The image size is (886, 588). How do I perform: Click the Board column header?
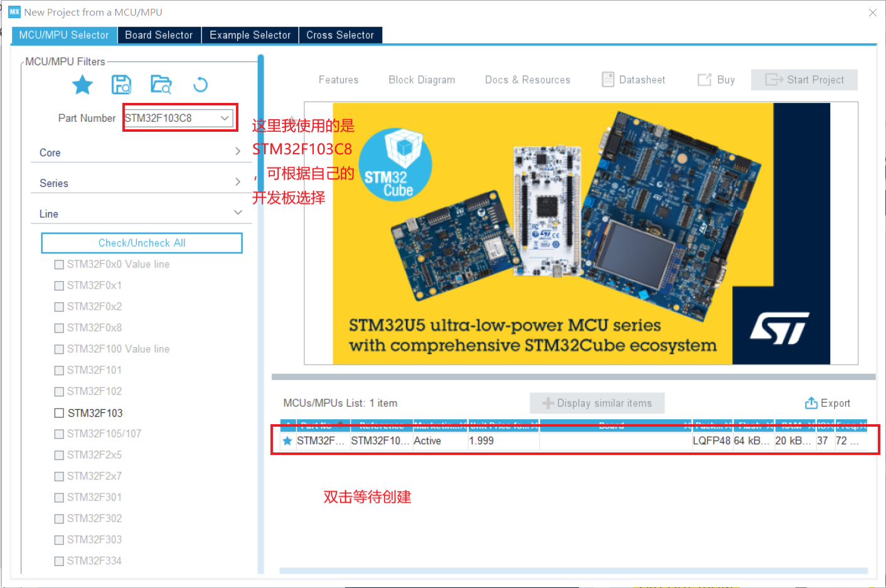point(615,425)
